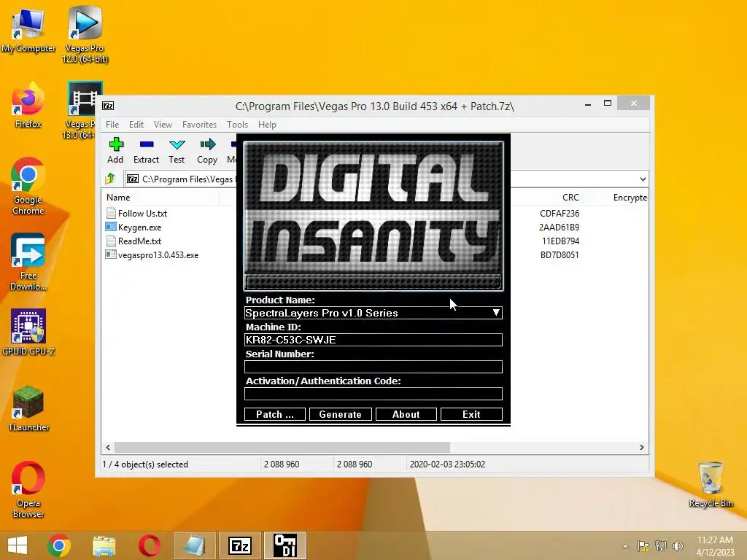Image resolution: width=747 pixels, height=560 pixels.
Task: Click the Encrypted column header
Action: click(630, 197)
